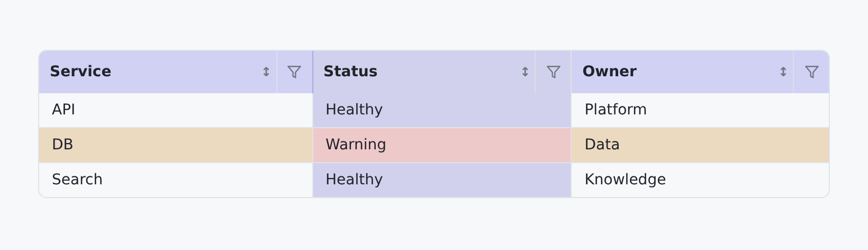Click the Warning status cell
868x250 pixels.
pos(442,145)
